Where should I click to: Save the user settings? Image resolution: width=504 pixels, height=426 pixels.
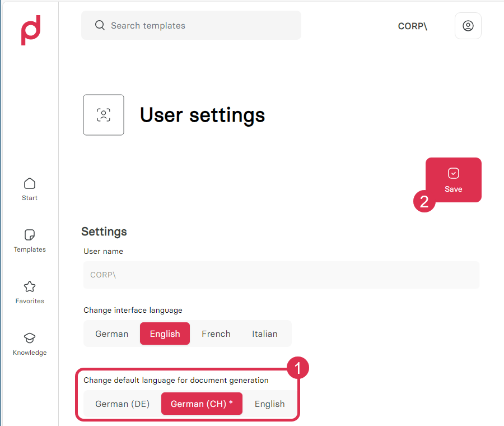coord(453,180)
